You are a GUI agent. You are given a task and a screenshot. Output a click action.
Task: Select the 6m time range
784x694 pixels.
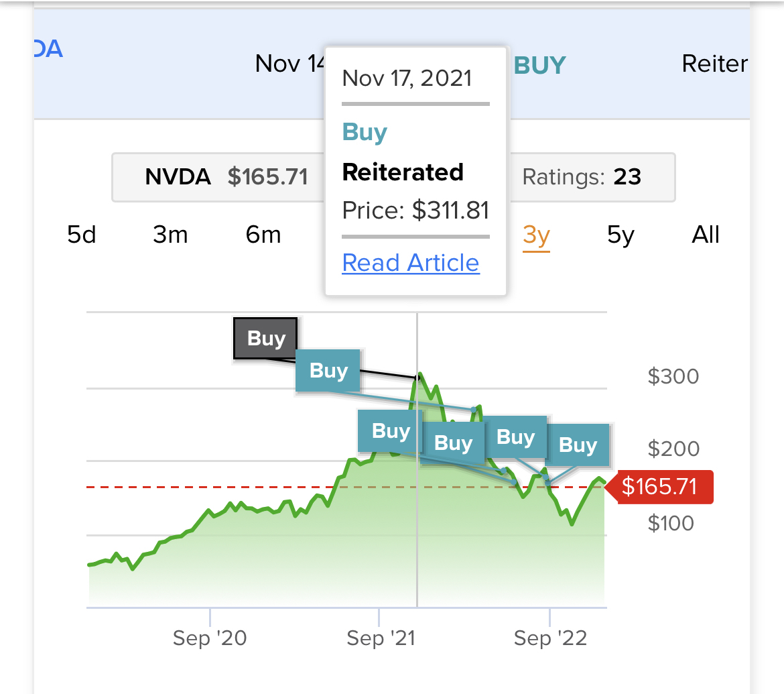[x=263, y=235]
